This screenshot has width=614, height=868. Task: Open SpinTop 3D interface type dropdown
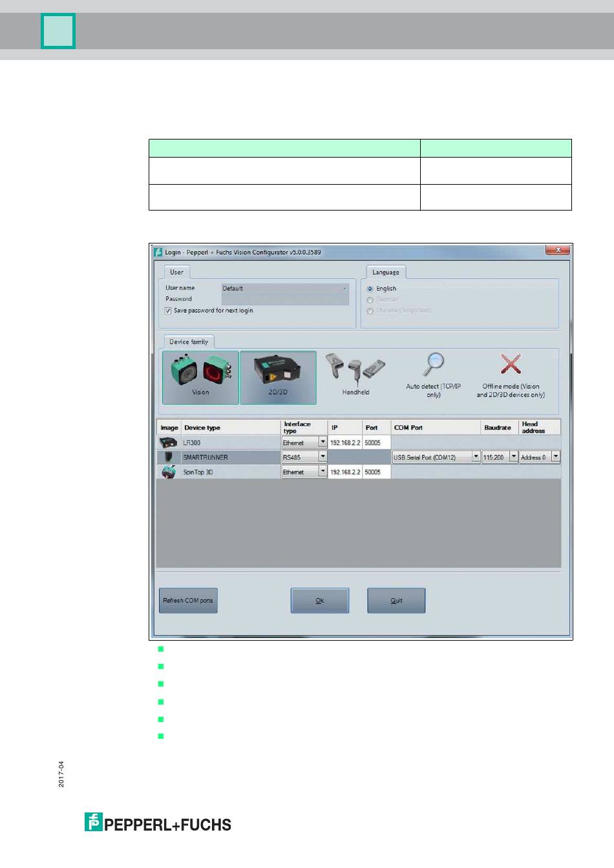(323, 472)
